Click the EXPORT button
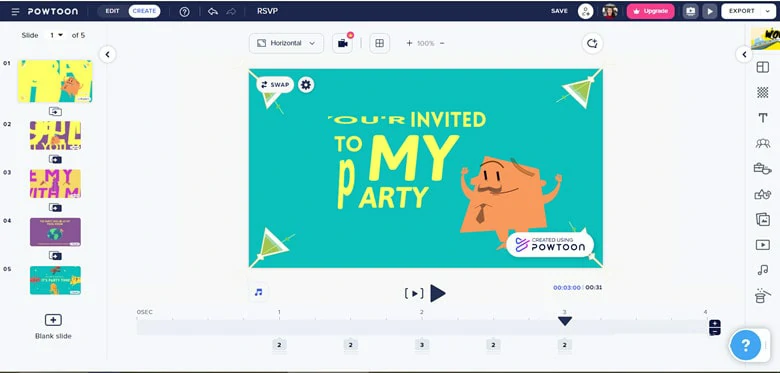The height and width of the screenshot is (373, 780). pos(742,11)
